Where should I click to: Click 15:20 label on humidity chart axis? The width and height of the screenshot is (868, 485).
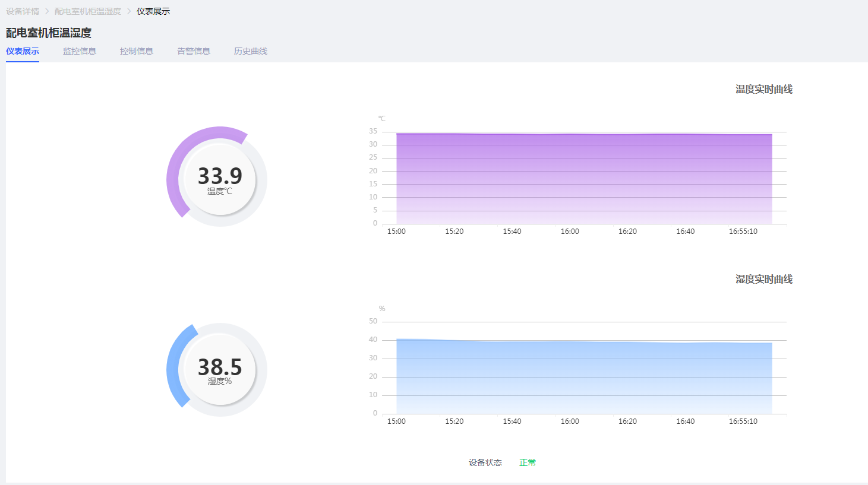point(454,421)
